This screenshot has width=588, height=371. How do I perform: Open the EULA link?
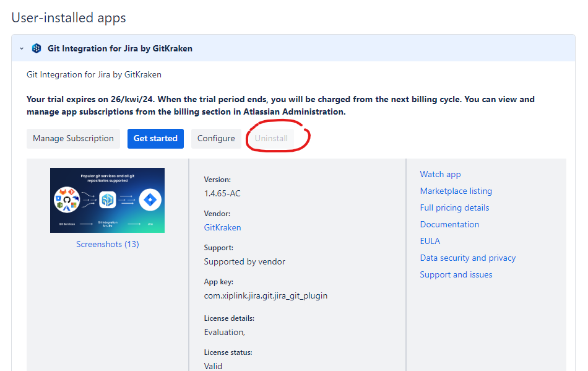click(430, 241)
